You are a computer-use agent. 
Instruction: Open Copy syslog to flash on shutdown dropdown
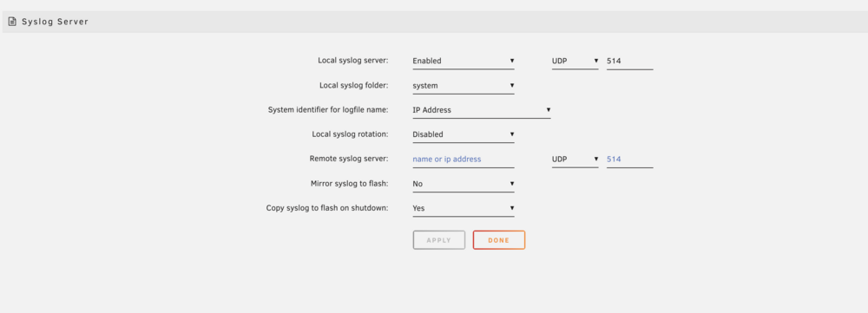pos(464,208)
